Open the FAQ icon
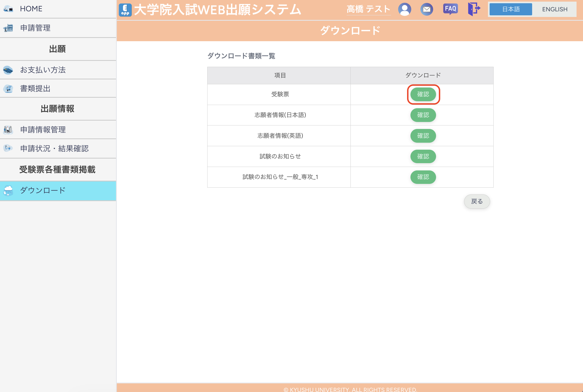The height and width of the screenshot is (392, 583). 450,8
